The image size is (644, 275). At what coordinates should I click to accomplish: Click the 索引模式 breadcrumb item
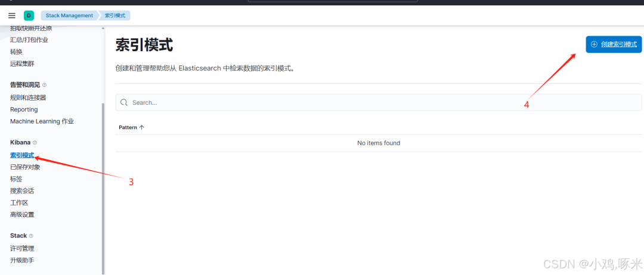[x=115, y=15]
